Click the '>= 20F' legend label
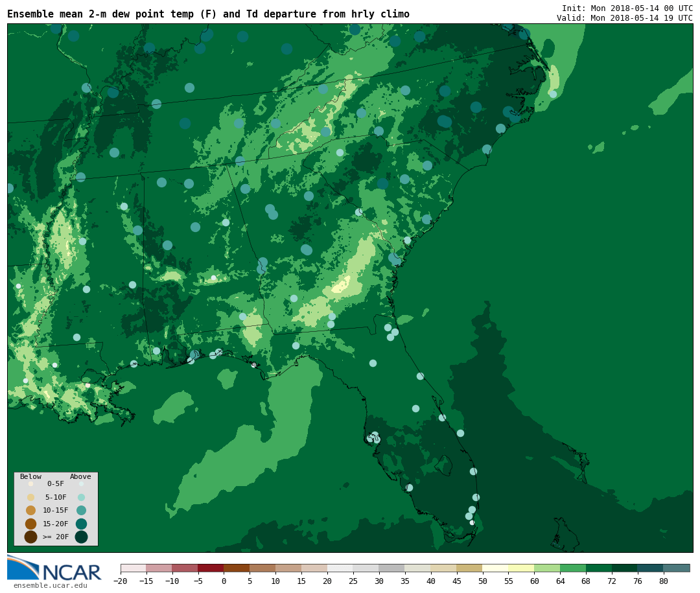The image size is (700, 593). click(56, 537)
